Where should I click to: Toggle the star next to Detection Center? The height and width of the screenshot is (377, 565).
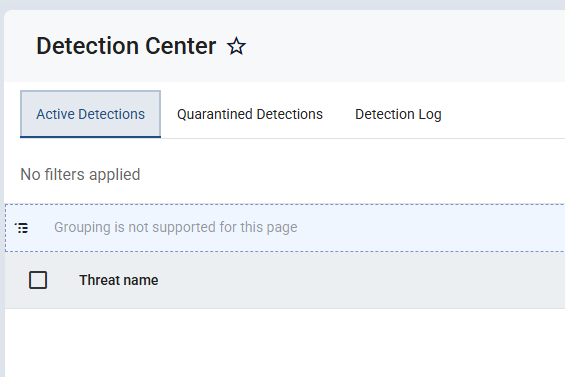236,46
